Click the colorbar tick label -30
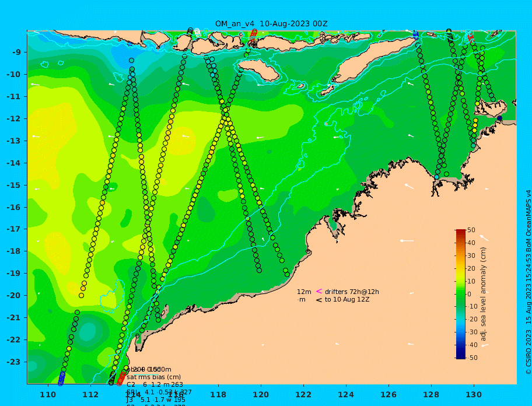 pos(473,332)
